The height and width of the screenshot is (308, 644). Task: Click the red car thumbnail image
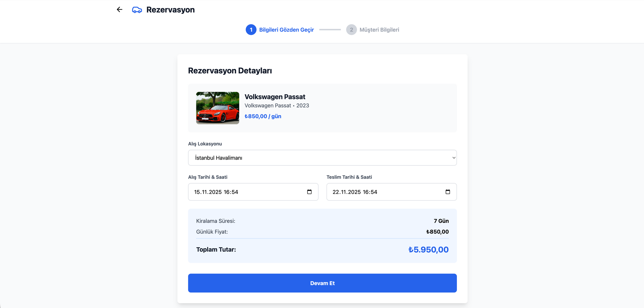click(218, 108)
